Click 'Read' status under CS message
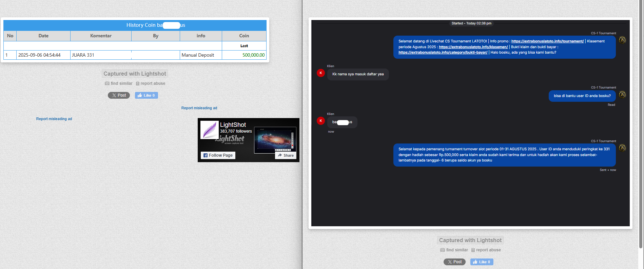The width and height of the screenshot is (644, 269). tap(611, 105)
